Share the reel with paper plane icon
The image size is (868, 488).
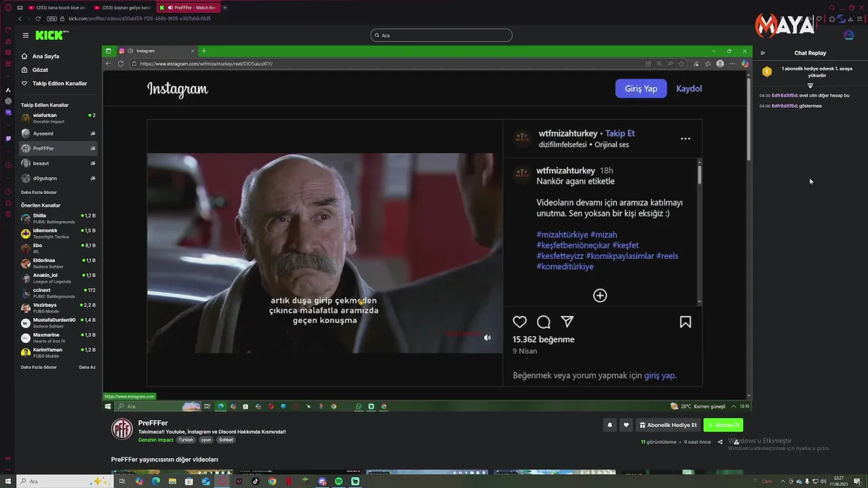tap(567, 322)
